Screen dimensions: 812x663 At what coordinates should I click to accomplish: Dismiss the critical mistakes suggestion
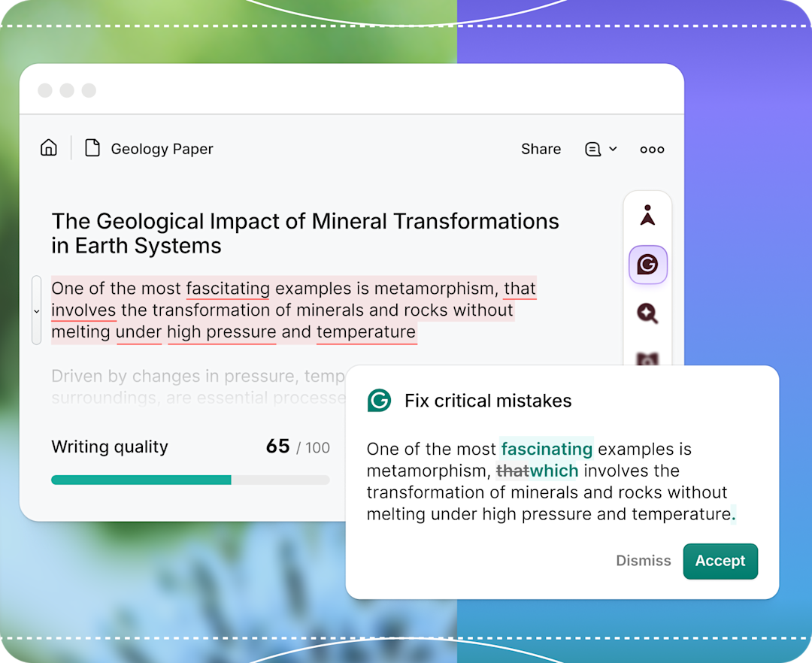click(643, 561)
